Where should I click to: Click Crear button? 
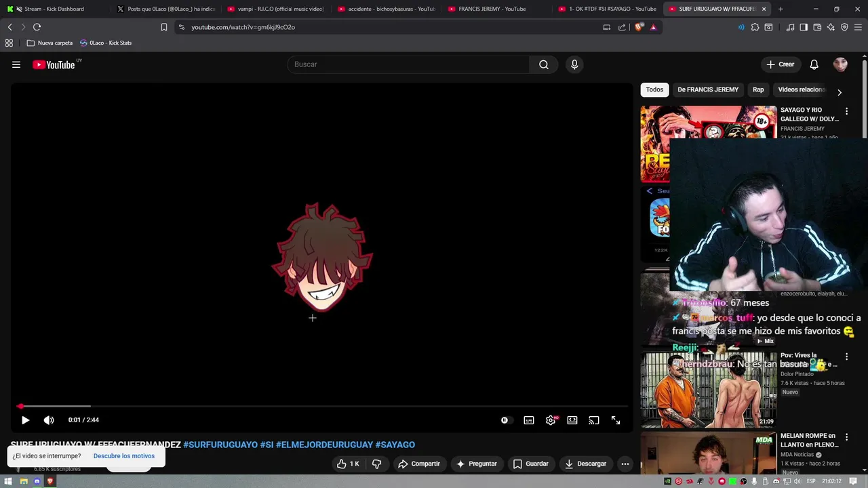[x=780, y=64]
